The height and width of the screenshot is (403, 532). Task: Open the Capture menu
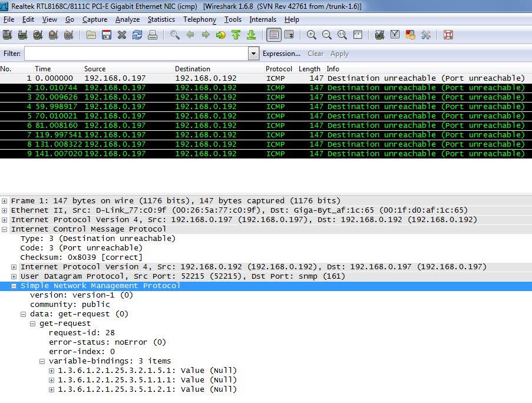coord(95,19)
